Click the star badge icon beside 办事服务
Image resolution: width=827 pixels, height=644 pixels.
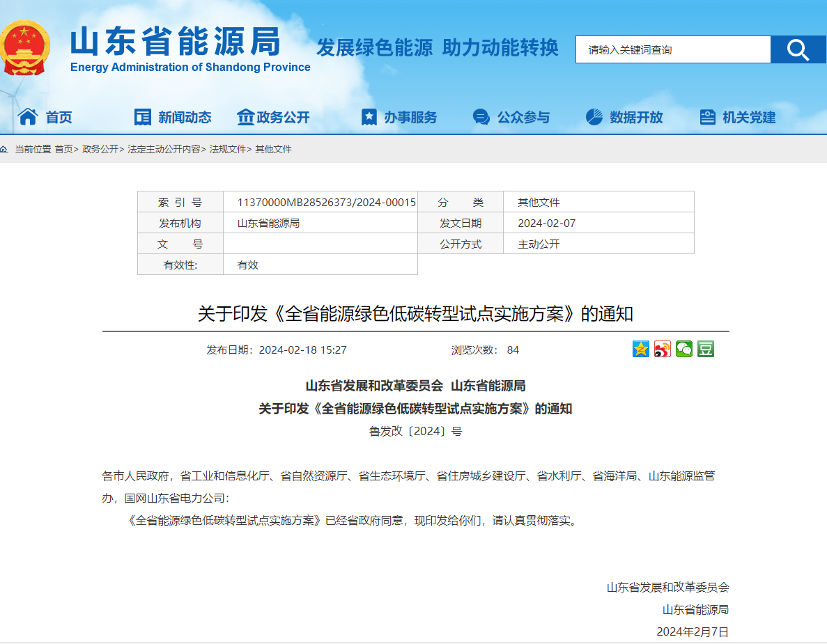click(x=369, y=117)
